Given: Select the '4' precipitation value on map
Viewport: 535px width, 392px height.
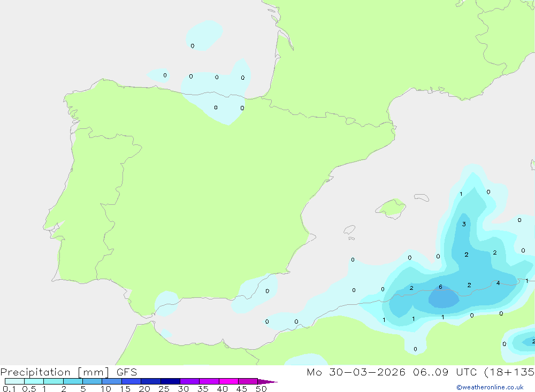Looking at the screenshot, I should (498, 283).
